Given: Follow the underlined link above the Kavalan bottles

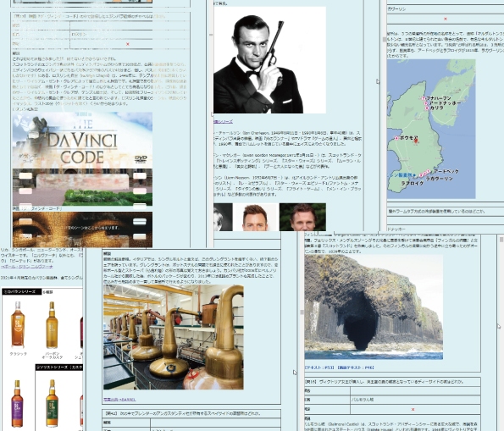Looking at the screenshot, I should click(x=26, y=267).
